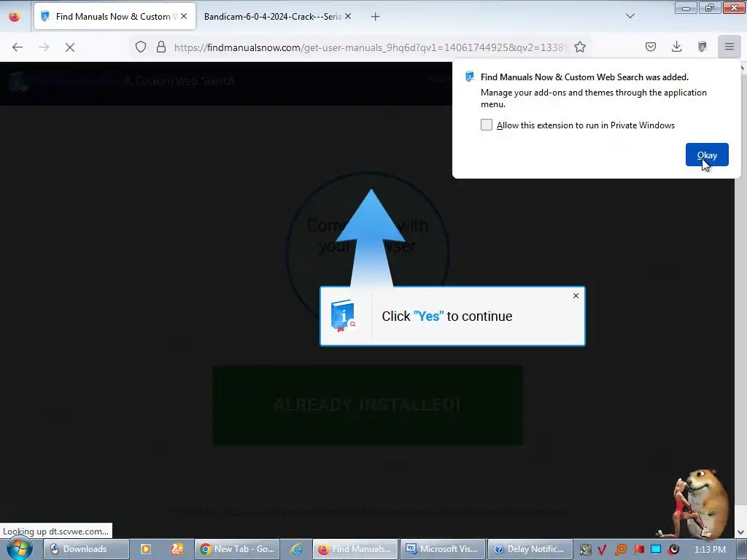Open the system clock showing 1:13 PM
The image size is (747, 560).
(710, 550)
